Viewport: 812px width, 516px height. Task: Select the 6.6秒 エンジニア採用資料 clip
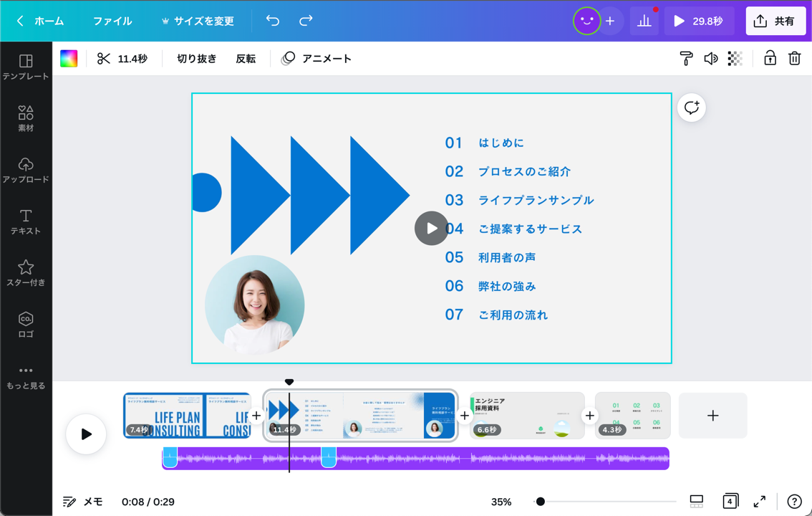point(527,416)
